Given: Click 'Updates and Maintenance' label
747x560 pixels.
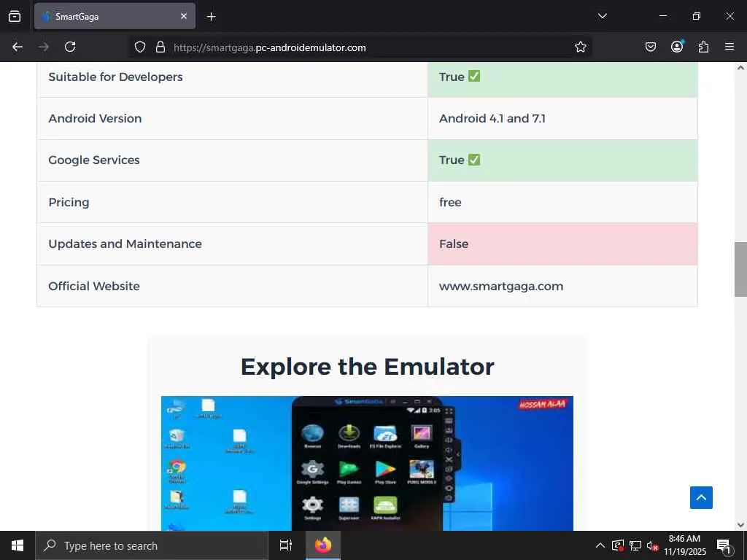Looking at the screenshot, I should 125,244.
